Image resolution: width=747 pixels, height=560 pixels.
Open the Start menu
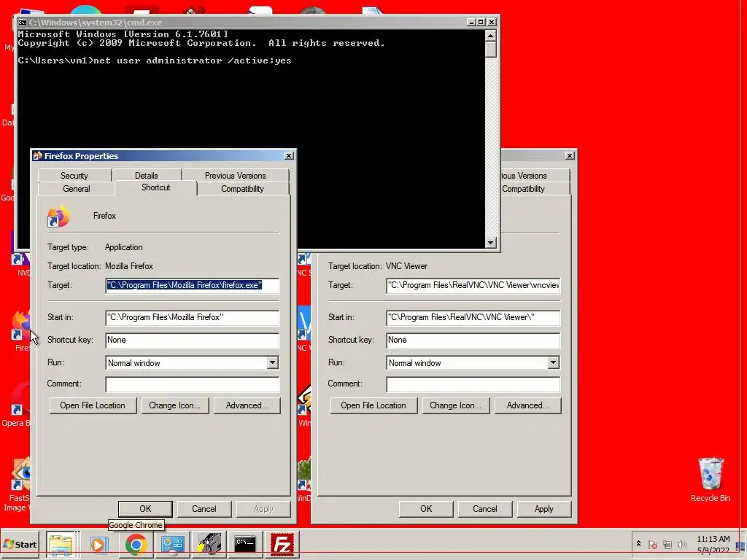(x=20, y=544)
